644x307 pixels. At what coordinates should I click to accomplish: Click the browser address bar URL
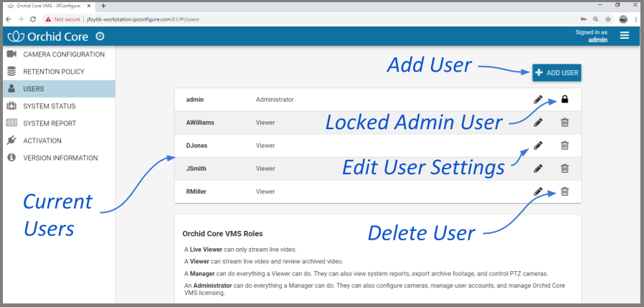tap(143, 19)
